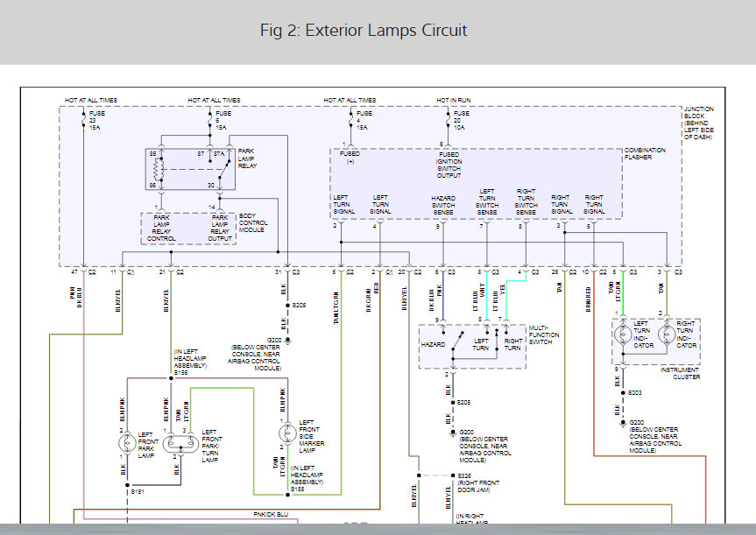Click the 'JUNCTION BLOCK (BEHIND LEFT SIDE OF DASH)' label
Image resolution: width=756 pixels, height=535 pixels.
click(699, 123)
